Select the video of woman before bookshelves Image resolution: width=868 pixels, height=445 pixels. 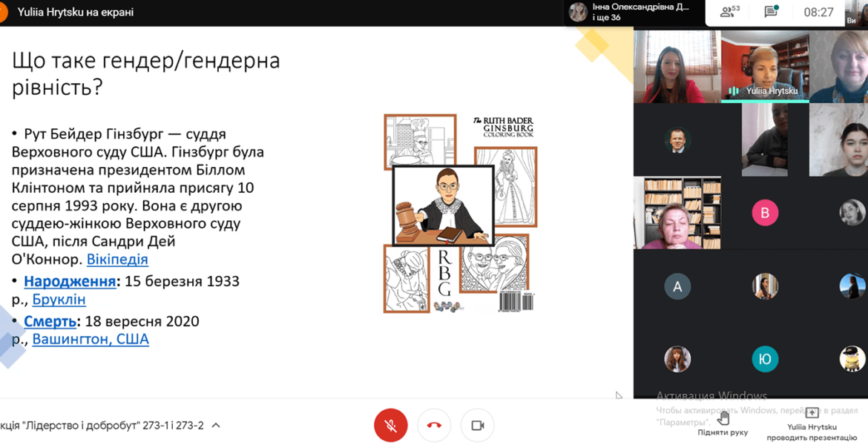pyautogui.click(x=677, y=213)
